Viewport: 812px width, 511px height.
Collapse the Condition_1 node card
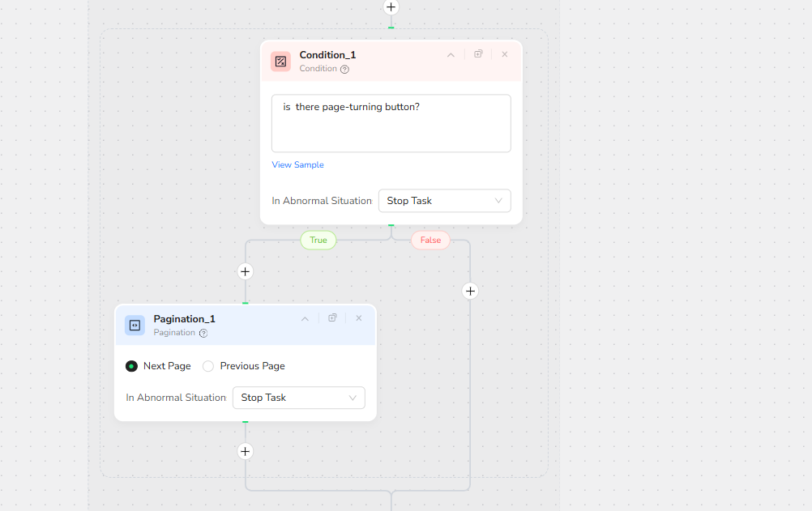coord(451,55)
